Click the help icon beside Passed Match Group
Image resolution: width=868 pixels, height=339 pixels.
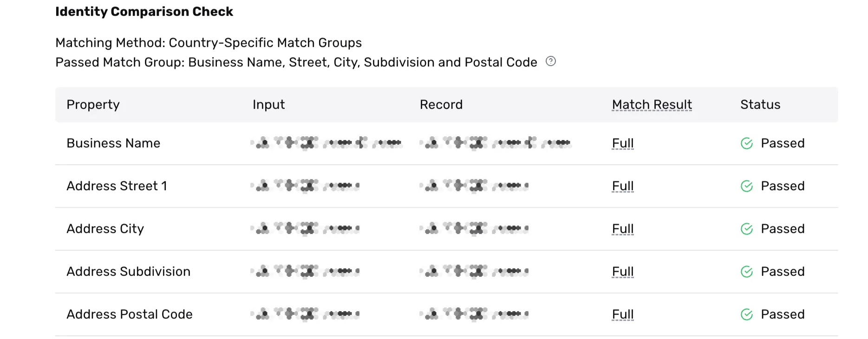click(x=550, y=61)
